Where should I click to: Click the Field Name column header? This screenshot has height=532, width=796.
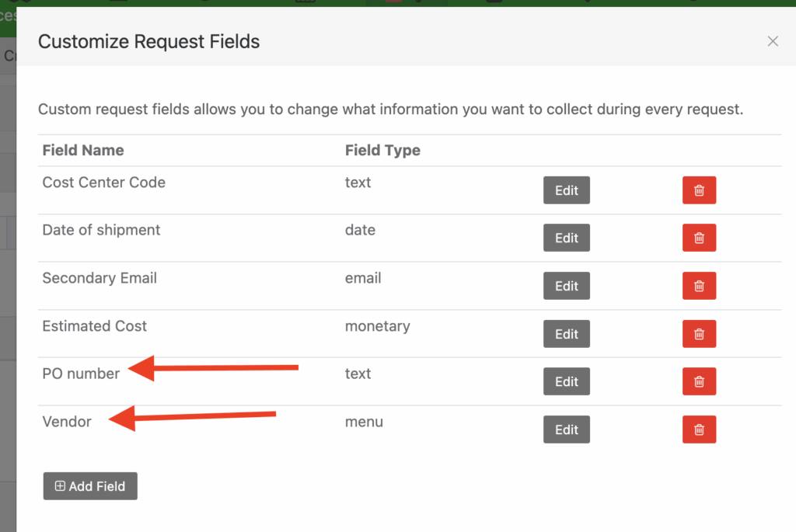click(x=83, y=150)
